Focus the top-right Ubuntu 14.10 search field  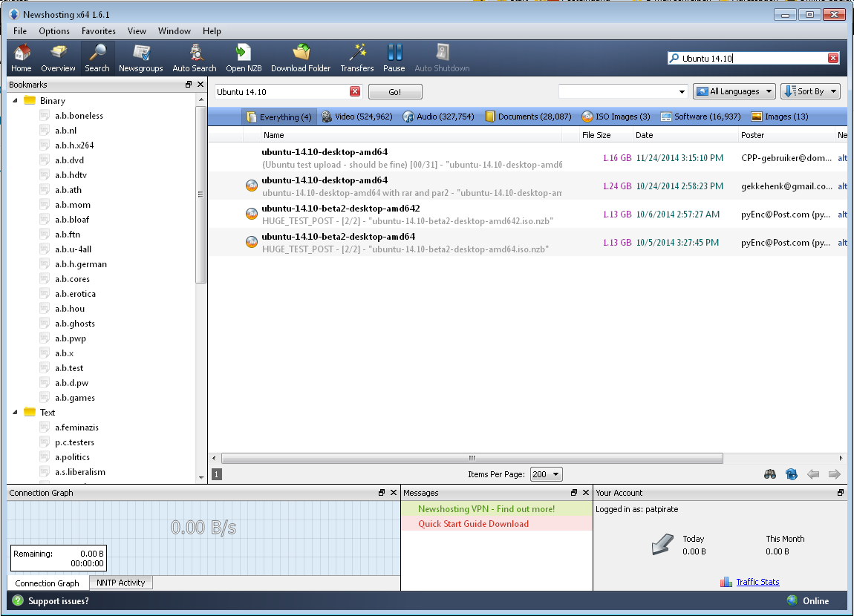click(x=753, y=58)
